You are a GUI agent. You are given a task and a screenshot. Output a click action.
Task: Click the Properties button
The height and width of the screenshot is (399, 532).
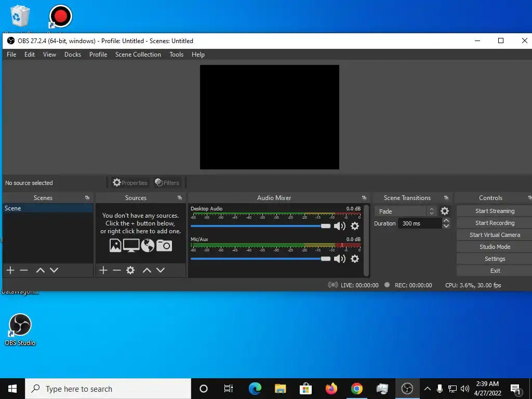[x=130, y=182]
